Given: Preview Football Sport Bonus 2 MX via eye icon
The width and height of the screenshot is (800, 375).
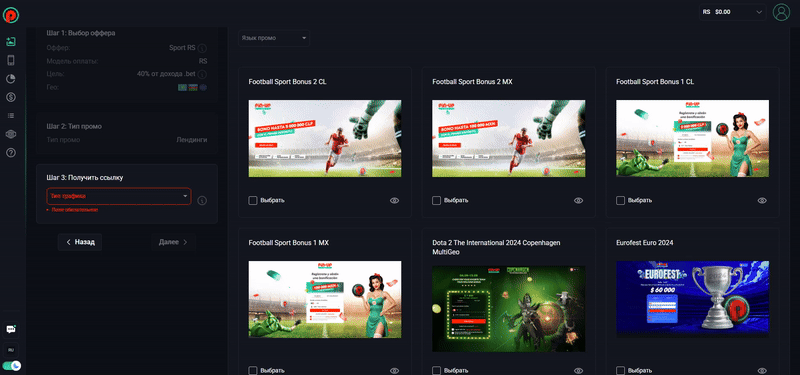Looking at the screenshot, I should [x=578, y=201].
